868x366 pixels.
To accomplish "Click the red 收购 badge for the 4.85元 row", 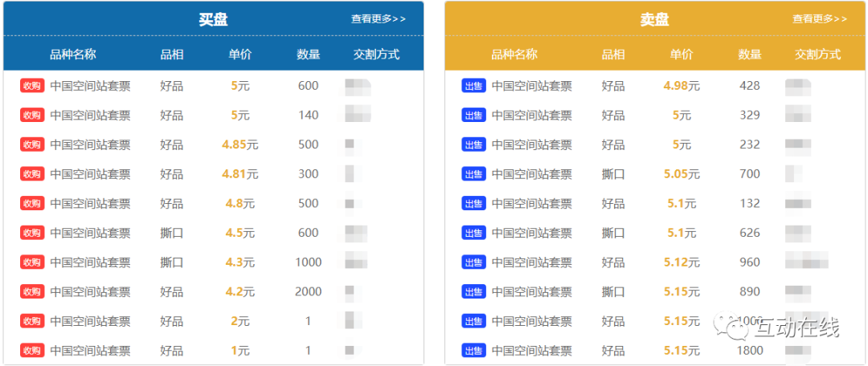I will click(x=31, y=144).
